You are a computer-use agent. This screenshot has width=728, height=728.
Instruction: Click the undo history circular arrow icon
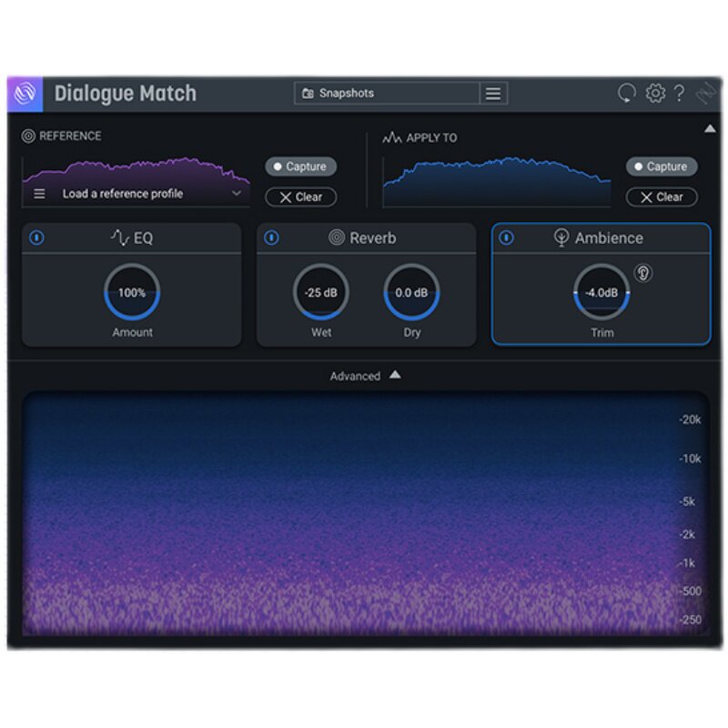click(626, 94)
